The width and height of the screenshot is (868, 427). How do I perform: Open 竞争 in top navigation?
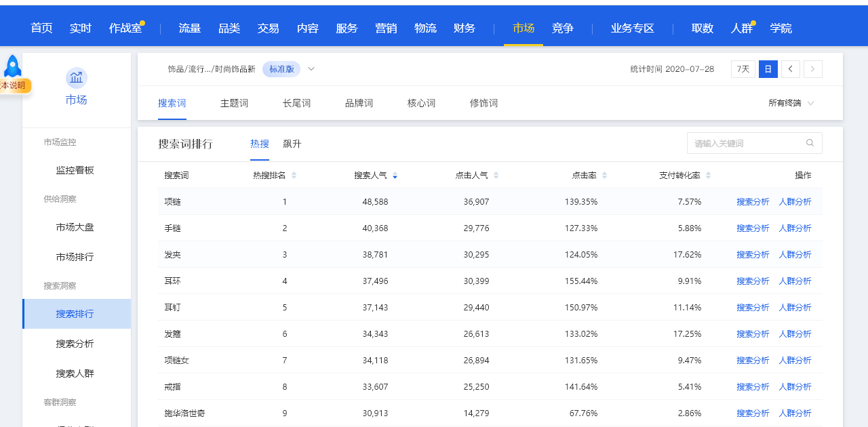[x=562, y=28]
